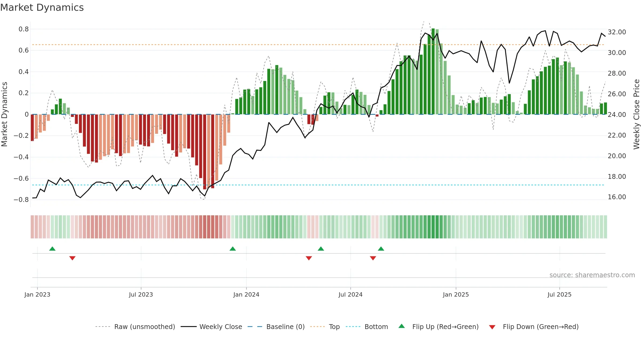Screen dimensions: 644x362
Task: Click the Jan 2025 axis label
Action: [456, 294]
